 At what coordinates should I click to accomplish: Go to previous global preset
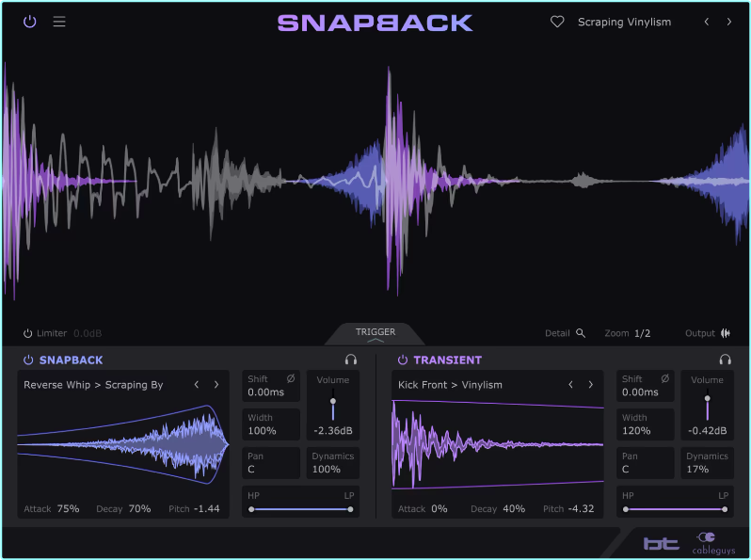coord(707,22)
